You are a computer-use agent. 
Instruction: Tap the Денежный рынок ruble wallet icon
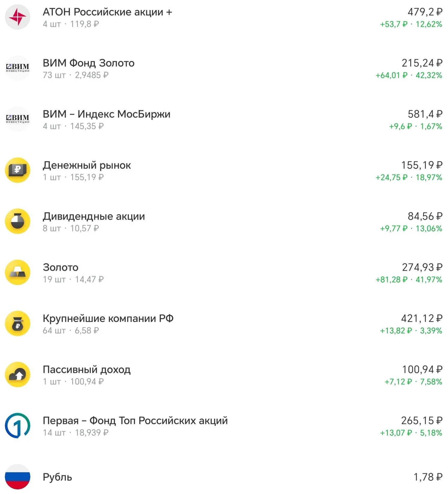click(18, 170)
